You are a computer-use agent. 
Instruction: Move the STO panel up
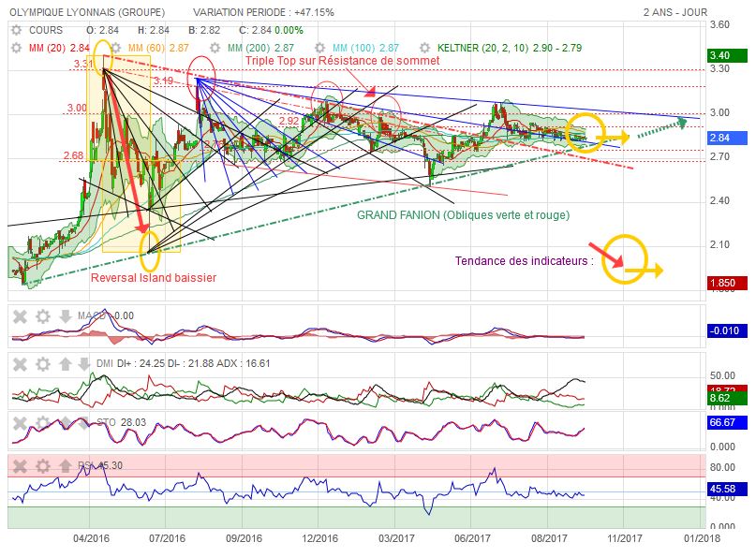click(x=65, y=423)
